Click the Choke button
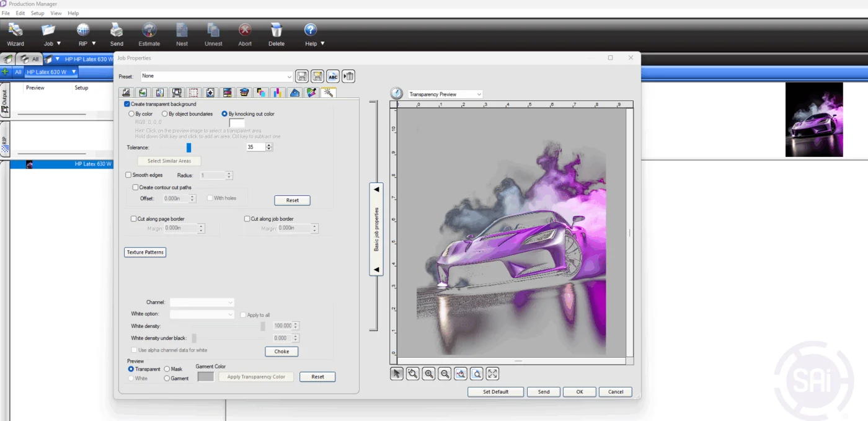 [x=281, y=352]
